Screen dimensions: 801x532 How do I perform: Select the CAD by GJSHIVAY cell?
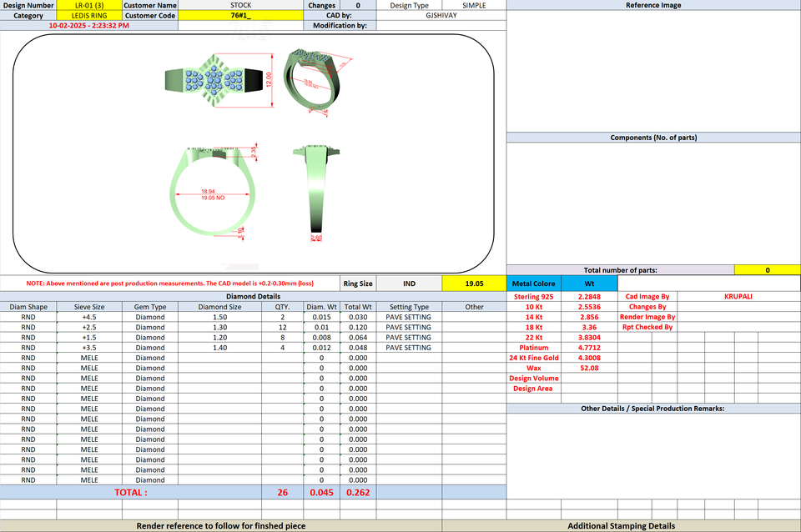(441, 15)
